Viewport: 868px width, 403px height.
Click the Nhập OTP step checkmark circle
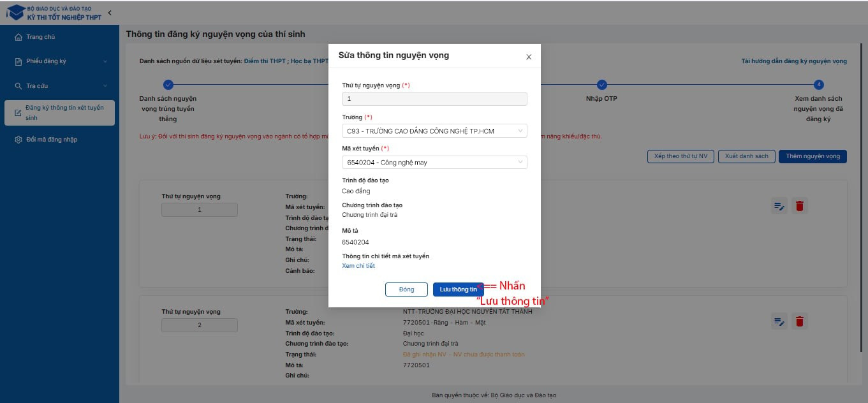tap(601, 84)
